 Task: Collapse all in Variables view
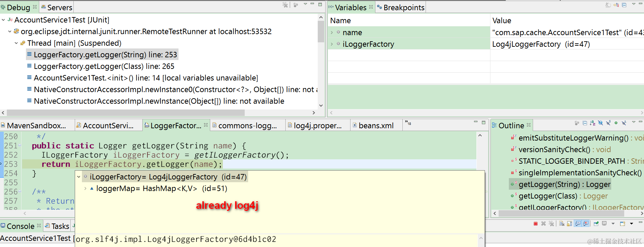[x=624, y=5]
